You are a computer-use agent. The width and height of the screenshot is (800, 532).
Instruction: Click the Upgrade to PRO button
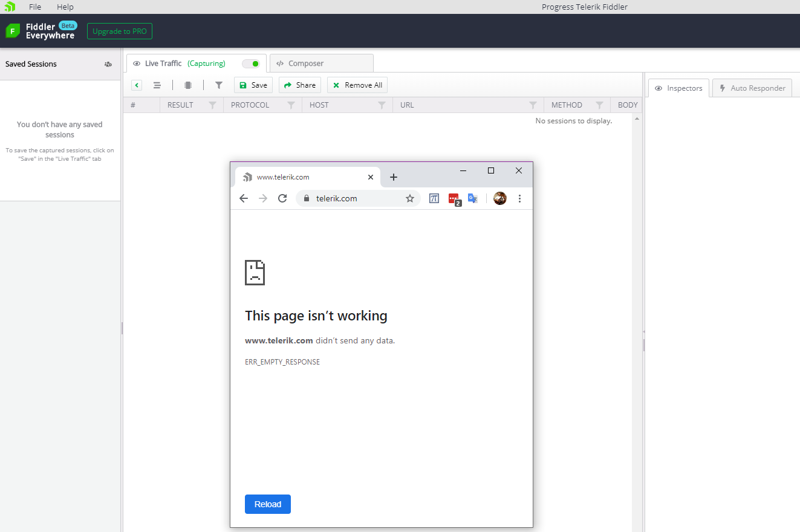point(120,31)
